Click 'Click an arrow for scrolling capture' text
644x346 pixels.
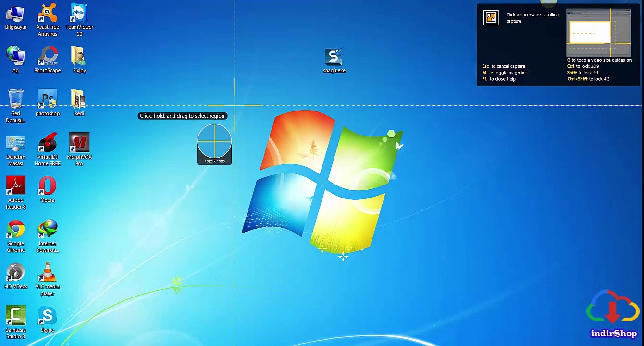pos(533,18)
